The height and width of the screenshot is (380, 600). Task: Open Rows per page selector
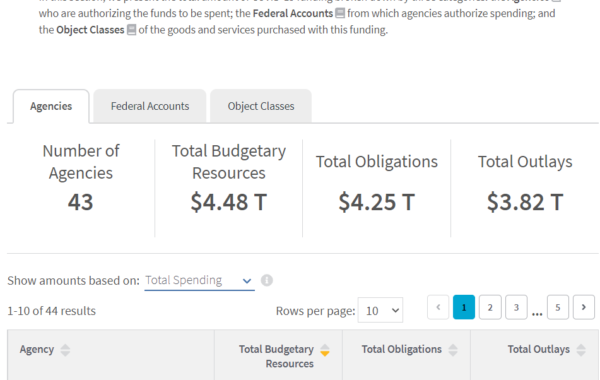click(380, 310)
